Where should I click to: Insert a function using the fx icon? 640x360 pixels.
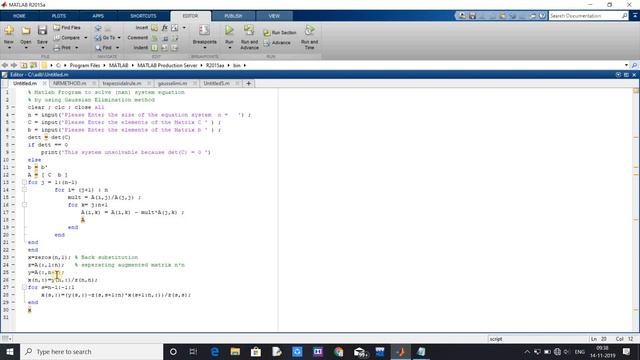tap(164, 27)
